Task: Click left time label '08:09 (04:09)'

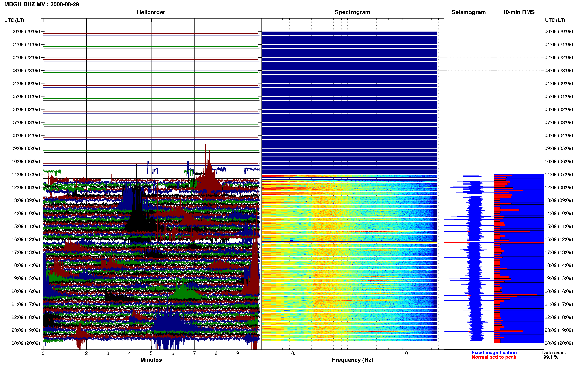Action: (x=26, y=135)
